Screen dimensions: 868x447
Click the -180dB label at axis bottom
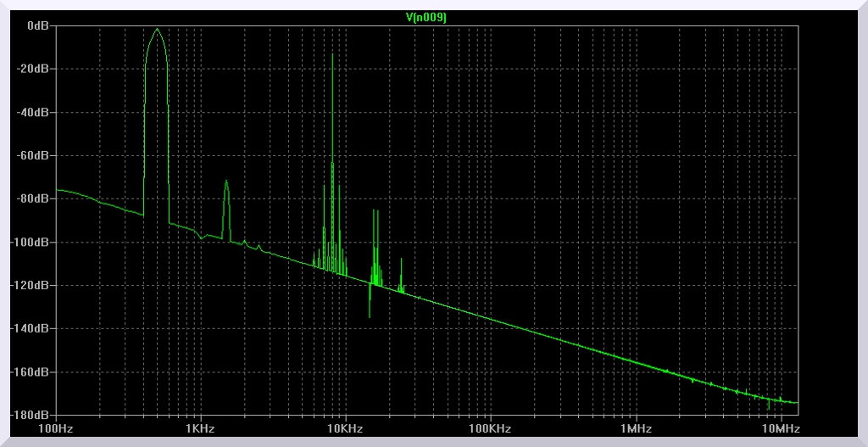pyautogui.click(x=32, y=415)
